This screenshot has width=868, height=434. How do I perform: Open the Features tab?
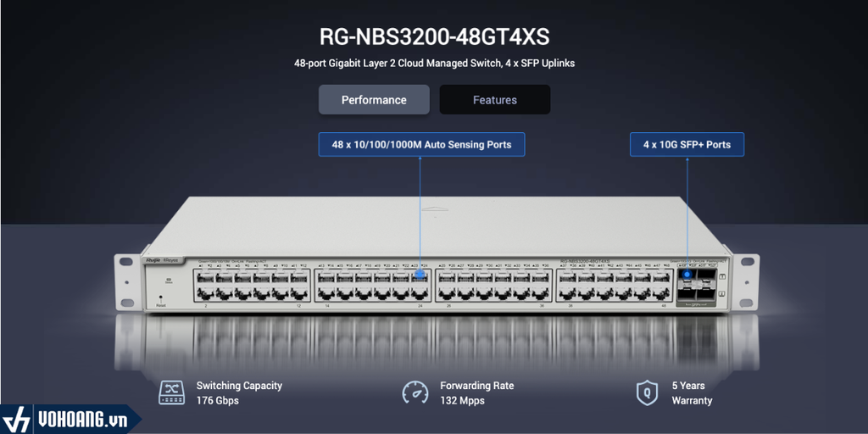495,100
